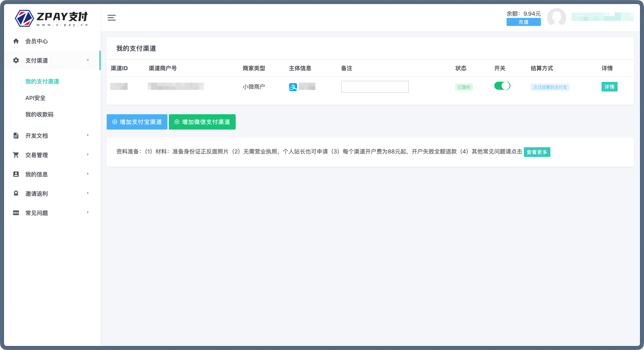Click the document icon for 开发文档
This screenshot has height=350, width=644.
point(16,136)
